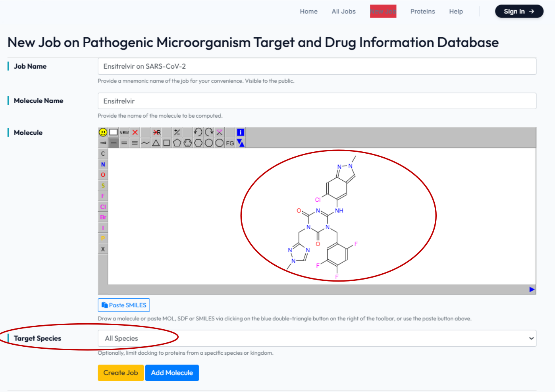The height and width of the screenshot is (392, 555).
Task: Select the chlorine (Cl) atom button
Action: 103,207
